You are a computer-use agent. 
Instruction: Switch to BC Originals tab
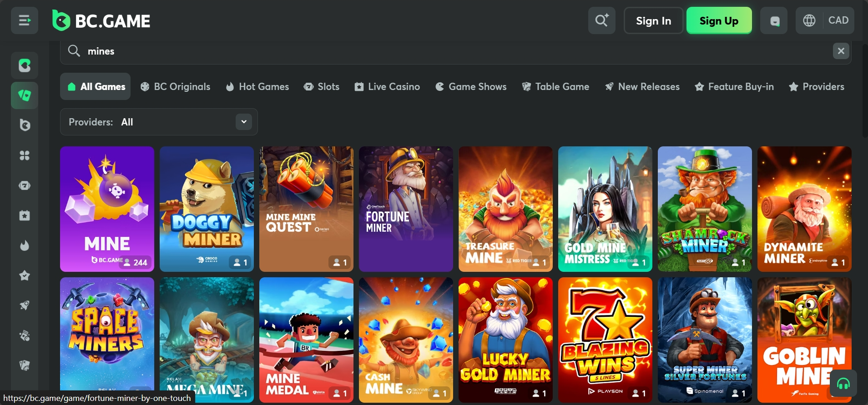[175, 86]
